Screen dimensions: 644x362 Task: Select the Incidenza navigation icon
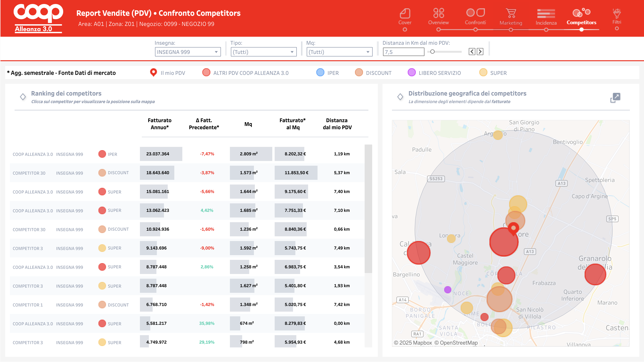[x=546, y=14]
